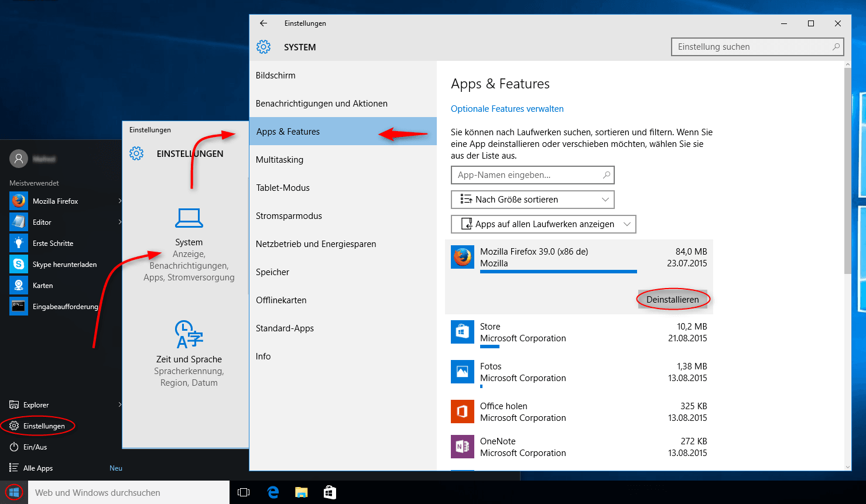This screenshot has width=866, height=504.
Task: Select Tablet-Modus in the sidebar
Action: click(343, 188)
